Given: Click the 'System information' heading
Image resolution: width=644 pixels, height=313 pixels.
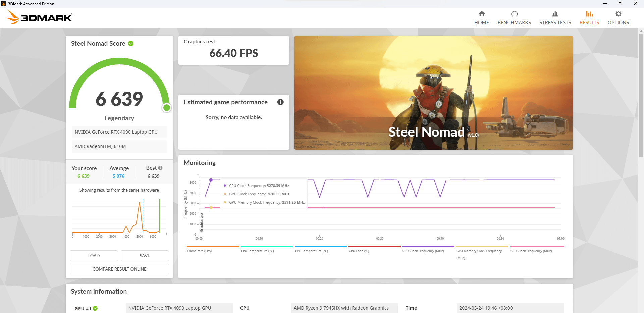Looking at the screenshot, I should pyautogui.click(x=99, y=292).
